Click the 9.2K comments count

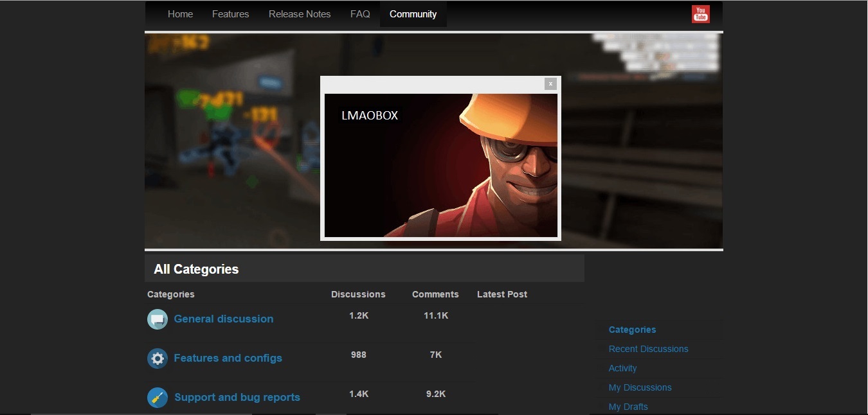point(436,394)
